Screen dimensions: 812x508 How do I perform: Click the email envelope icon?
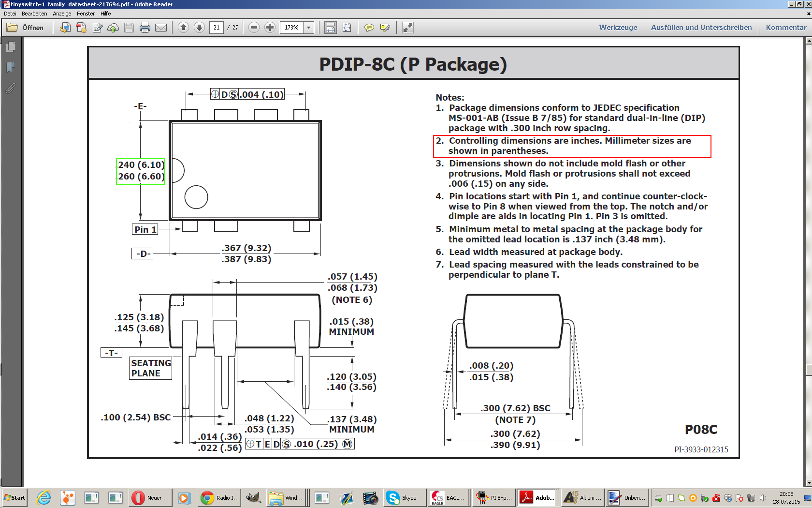[161, 28]
